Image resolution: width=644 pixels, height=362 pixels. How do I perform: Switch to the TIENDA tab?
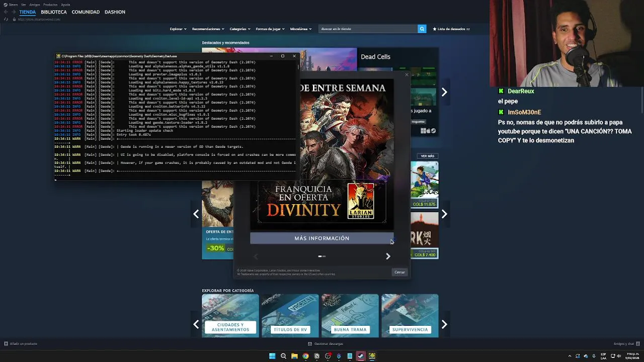[x=28, y=12]
